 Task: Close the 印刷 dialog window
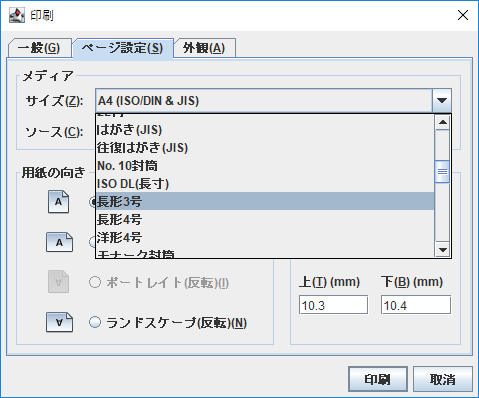(x=463, y=15)
